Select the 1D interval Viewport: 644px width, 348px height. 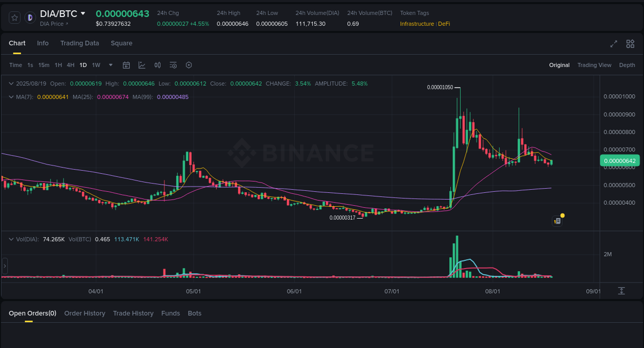pyautogui.click(x=83, y=65)
